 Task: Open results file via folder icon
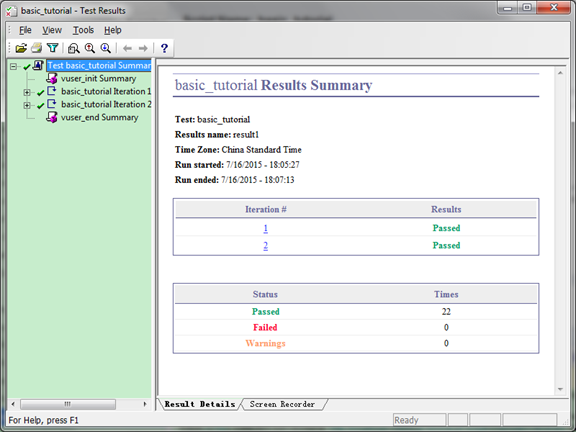coord(21,48)
